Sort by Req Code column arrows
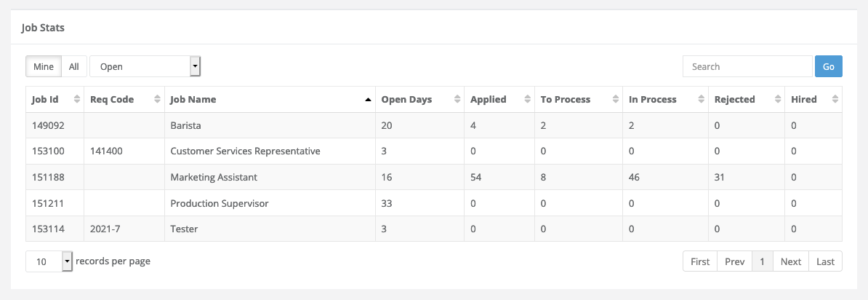The width and height of the screenshot is (868, 300). 157,100
